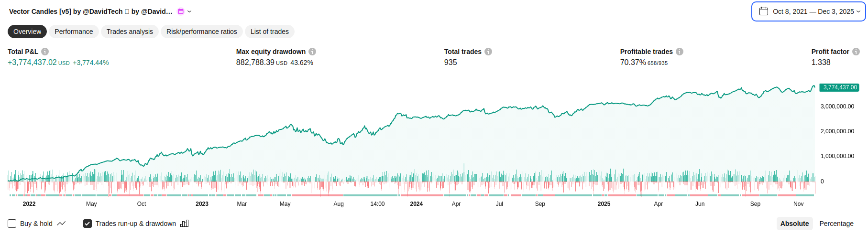Viewport: 868px width, 235px height.
Task: Uncheck Trades run-up & drawdown checkbox
Action: [88, 224]
